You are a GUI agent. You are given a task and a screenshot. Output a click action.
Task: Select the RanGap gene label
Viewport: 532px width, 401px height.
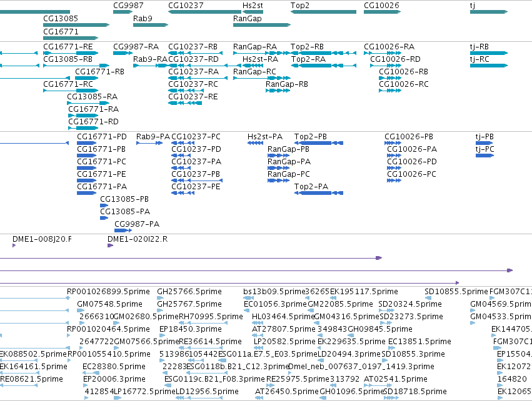tap(248, 19)
